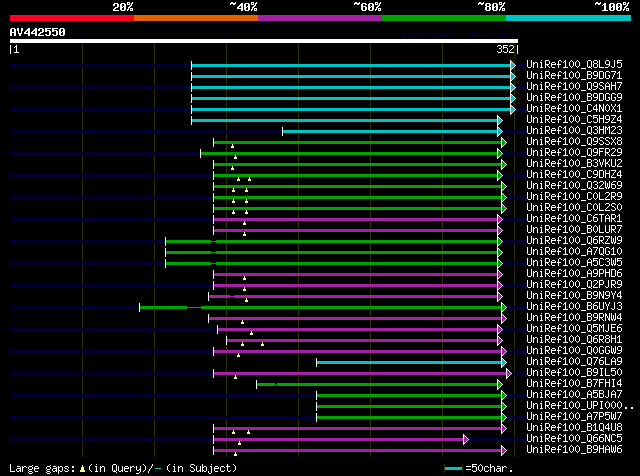Click the UniRef100_Q76LA9 label
This screenshot has width=640, height=476.
(x=574, y=362)
